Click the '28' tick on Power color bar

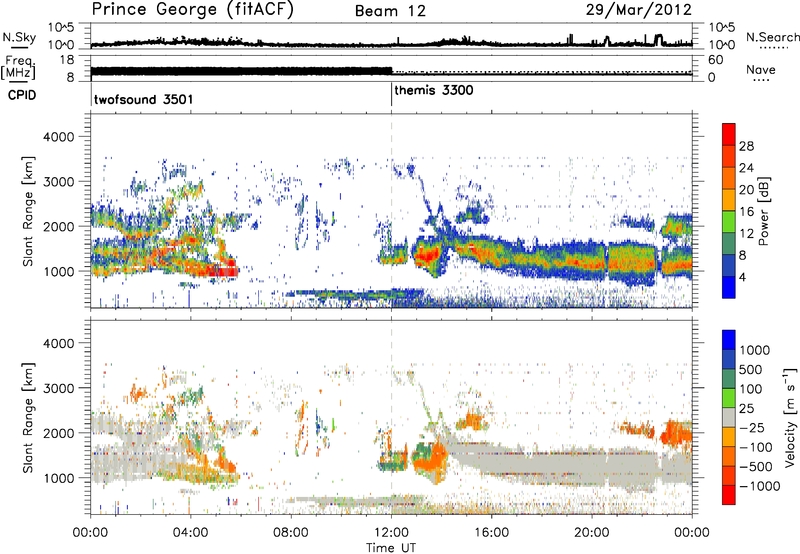pos(746,146)
